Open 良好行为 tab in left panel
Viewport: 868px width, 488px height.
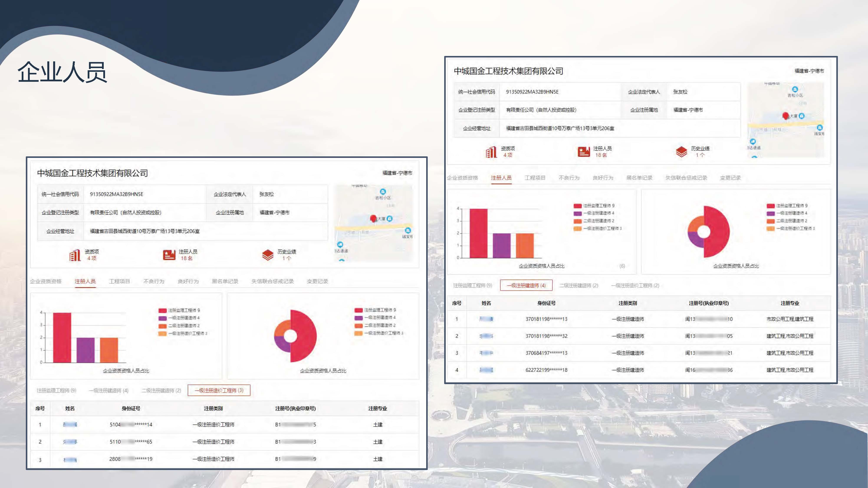pyautogui.click(x=188, y=281)
